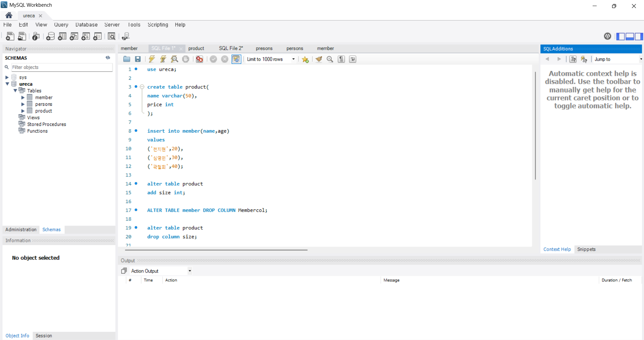Switch to the Administration tab in Navigator

pos(21,230)
